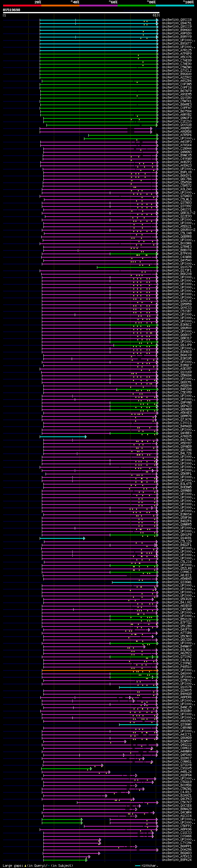The height and width of the screenshot is (868, 197).
Task: Open hit UniRef100_Q9SII8
Action: point(177,20)
